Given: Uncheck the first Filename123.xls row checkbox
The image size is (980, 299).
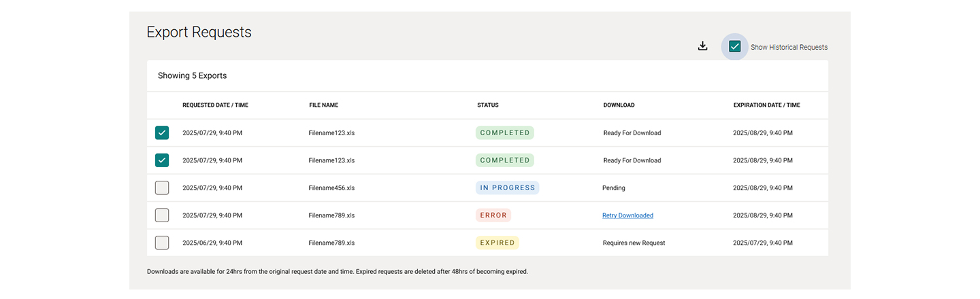Looking at the screenshot, I should pyautogui.click(x=162, y=133).
